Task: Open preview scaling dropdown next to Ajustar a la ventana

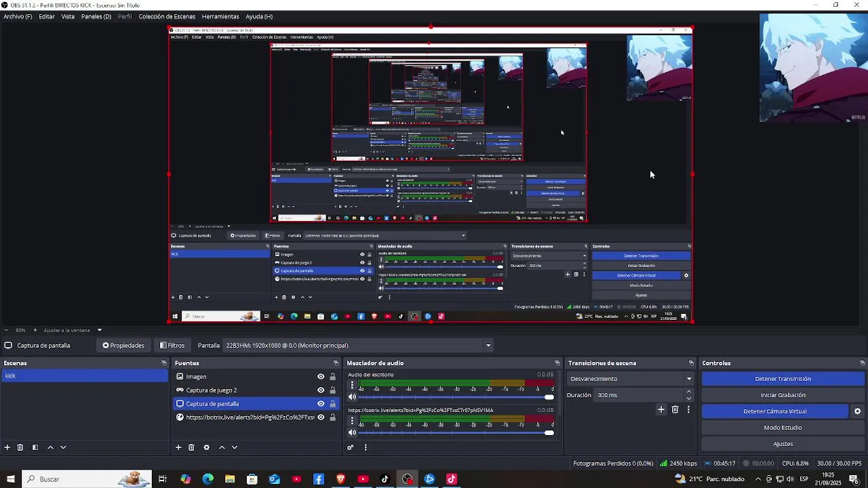Action: click(99, 330)
